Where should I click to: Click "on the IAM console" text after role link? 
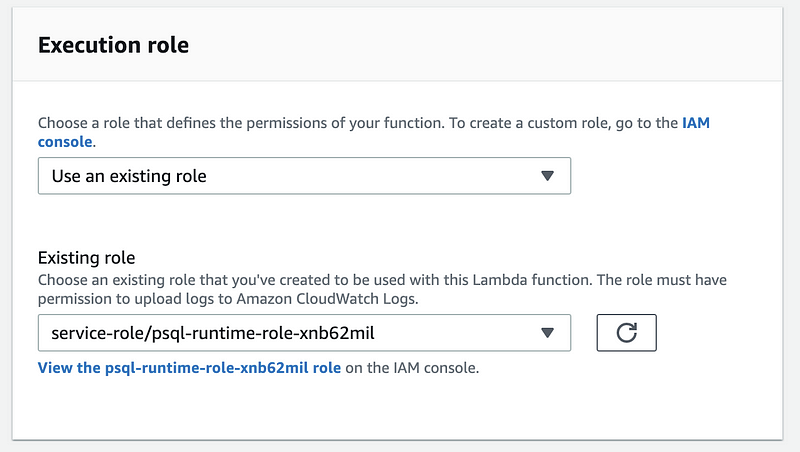point(412,368)
